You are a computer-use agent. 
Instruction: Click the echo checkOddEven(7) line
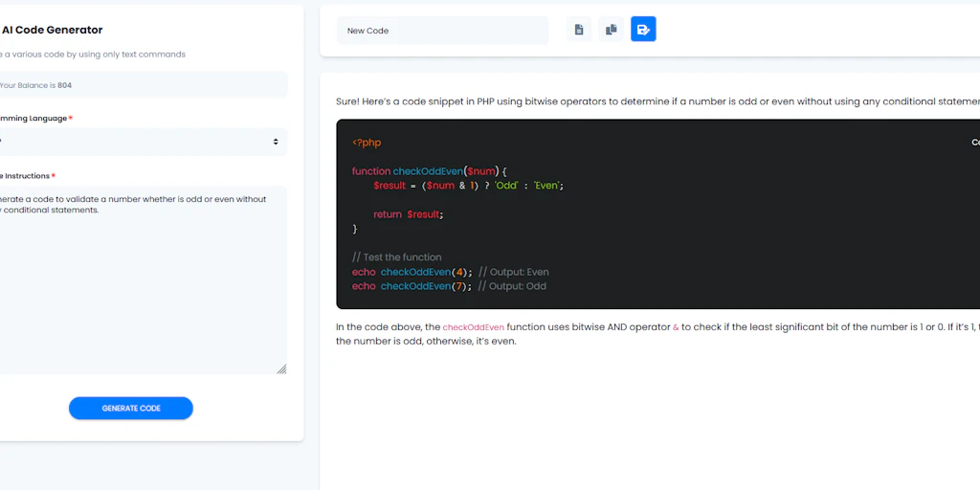click(x=449, y=286)
